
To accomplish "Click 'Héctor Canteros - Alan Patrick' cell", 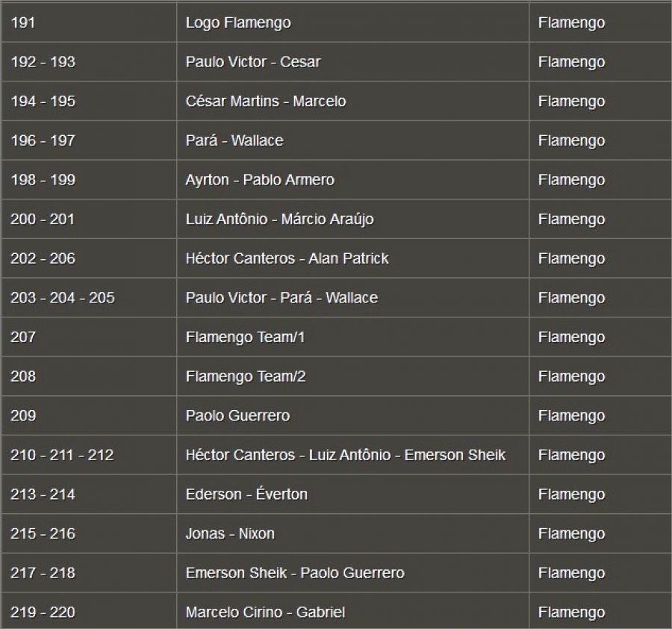I will pos(287,258).
